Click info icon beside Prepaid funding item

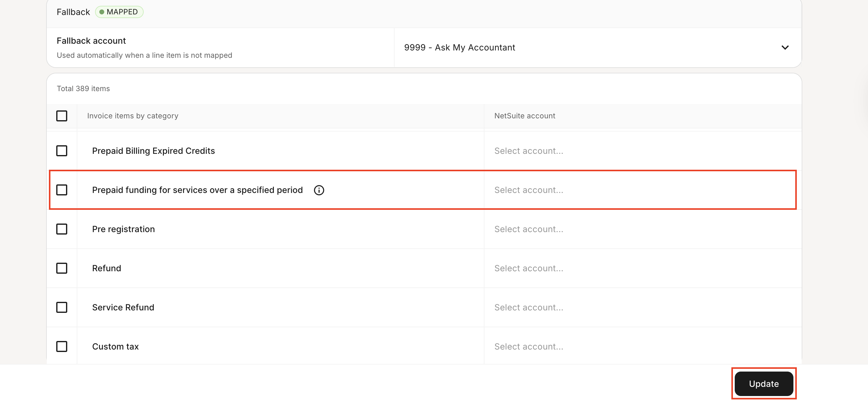319,190
